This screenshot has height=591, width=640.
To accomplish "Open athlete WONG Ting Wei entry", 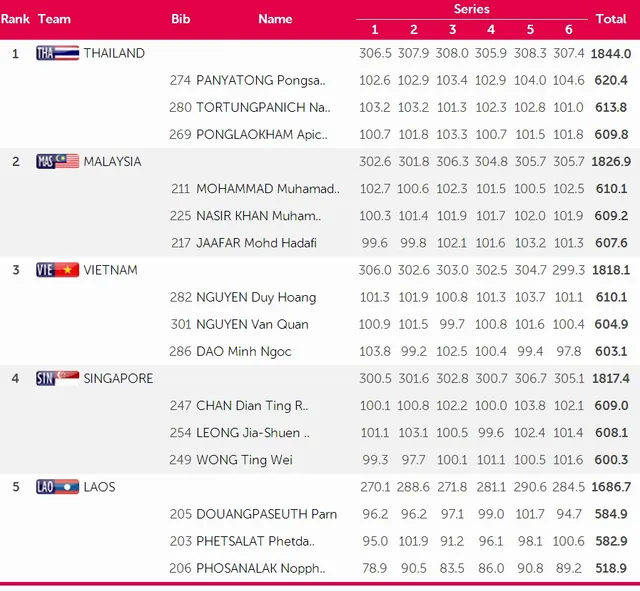I will click(x=244, y=460).
